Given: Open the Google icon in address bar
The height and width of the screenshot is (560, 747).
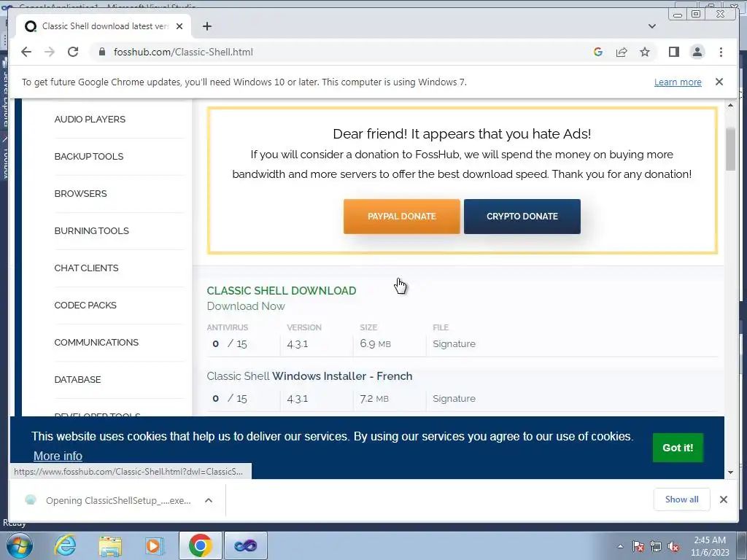Looking at the screenshot, I should [x=598, y=52].
